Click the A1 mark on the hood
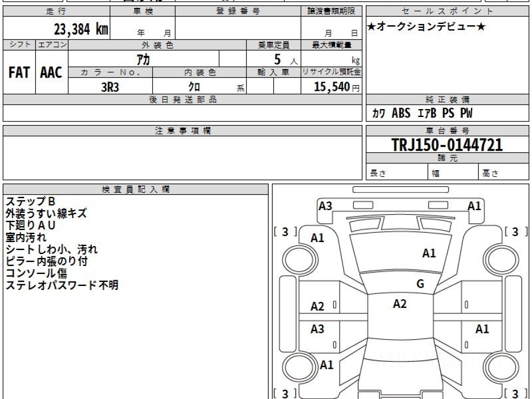The width and height of the screenshot is (532, 399). [x=429, y=254]
